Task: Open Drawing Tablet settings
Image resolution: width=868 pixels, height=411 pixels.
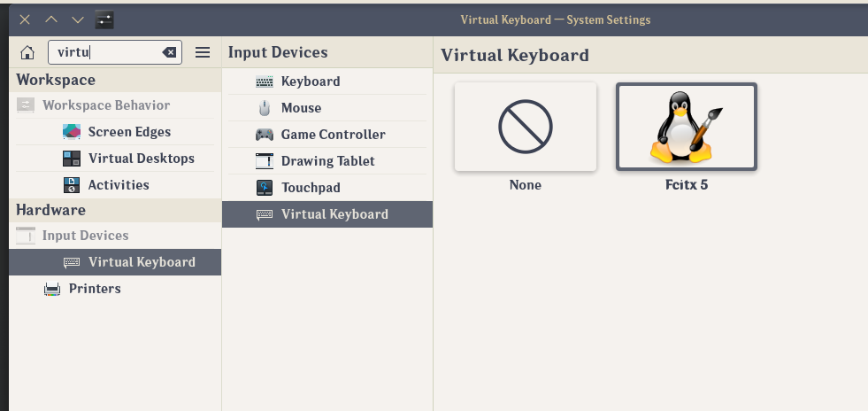Action: (327, 161)
